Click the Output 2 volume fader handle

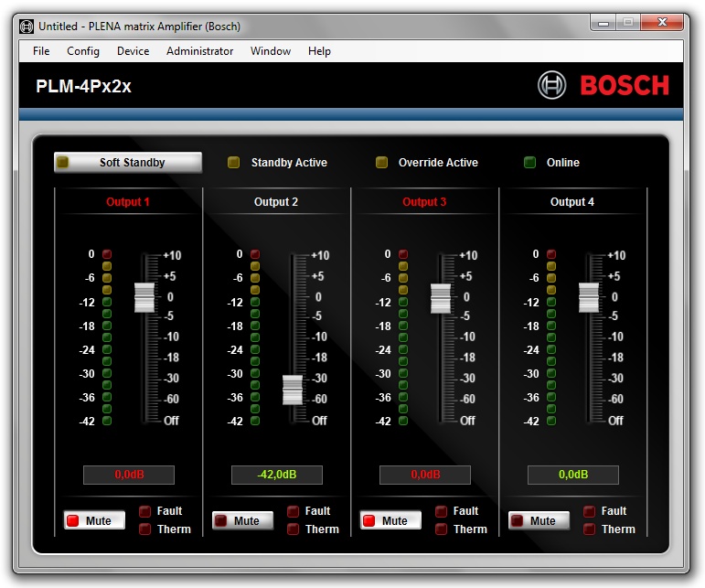[293, 390]
